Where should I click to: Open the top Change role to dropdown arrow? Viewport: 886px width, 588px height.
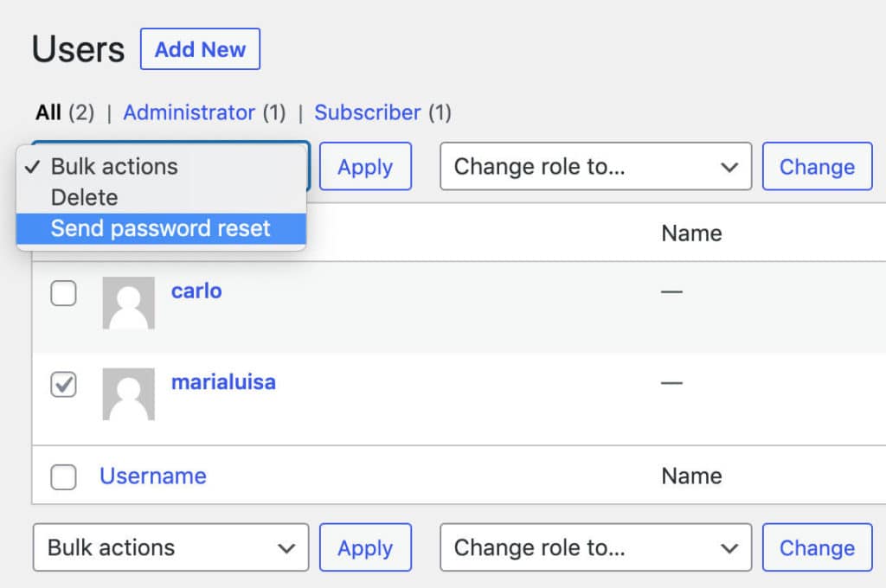click(x=731, y=166)
